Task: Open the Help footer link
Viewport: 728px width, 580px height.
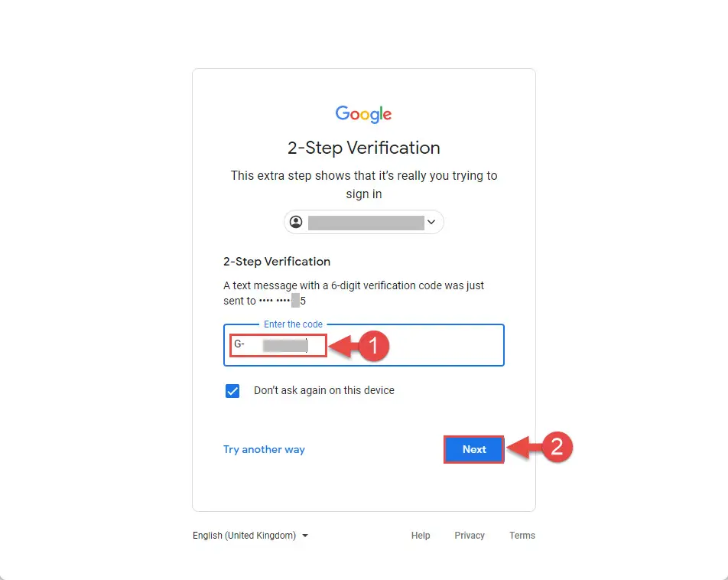Action: [x=421, y=536]
